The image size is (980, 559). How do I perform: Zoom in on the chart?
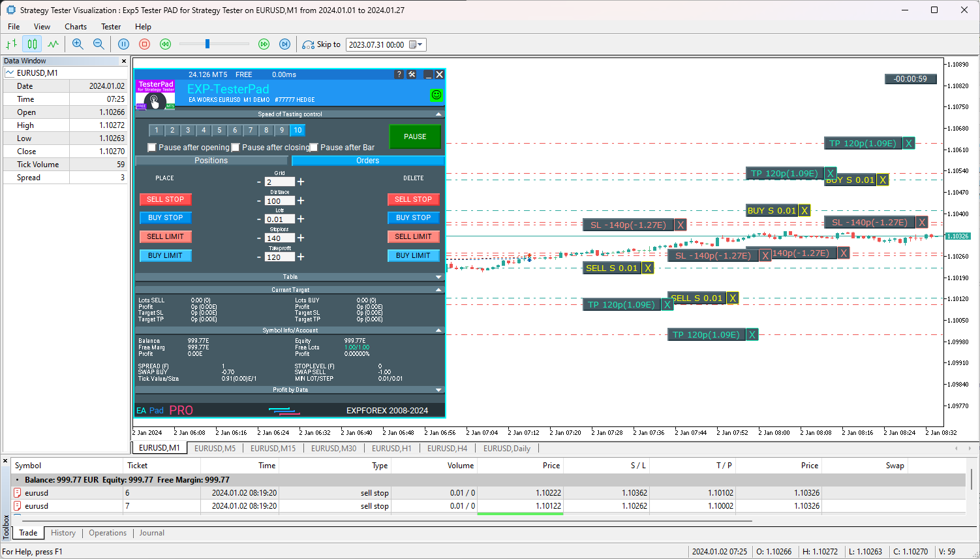point(78,44)
